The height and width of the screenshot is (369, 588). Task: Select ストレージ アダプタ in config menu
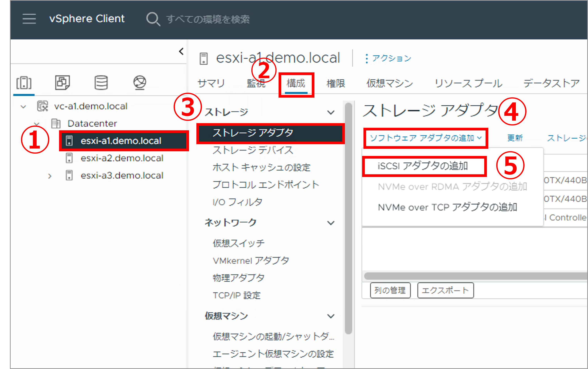tap(271, 133)
